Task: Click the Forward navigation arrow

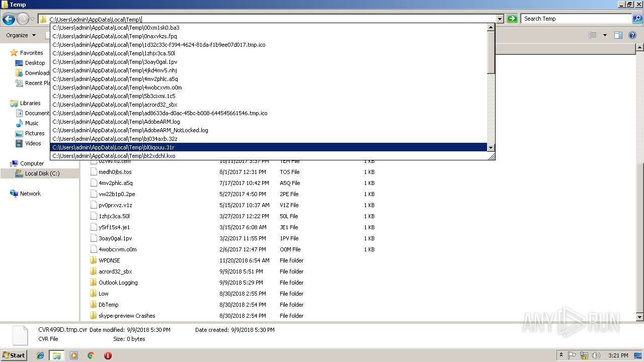Action: click(23, 19)
